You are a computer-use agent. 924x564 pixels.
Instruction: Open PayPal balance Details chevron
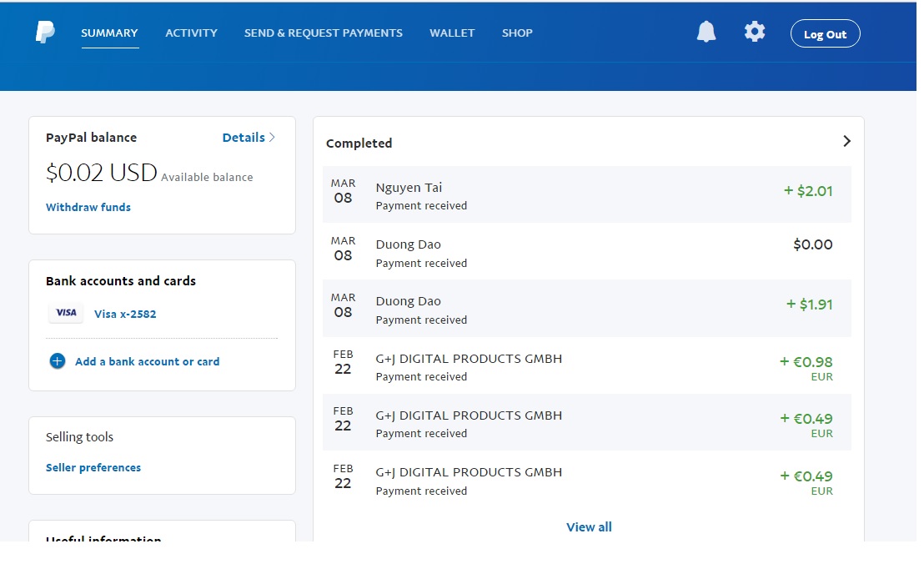[x=272, y=138]
